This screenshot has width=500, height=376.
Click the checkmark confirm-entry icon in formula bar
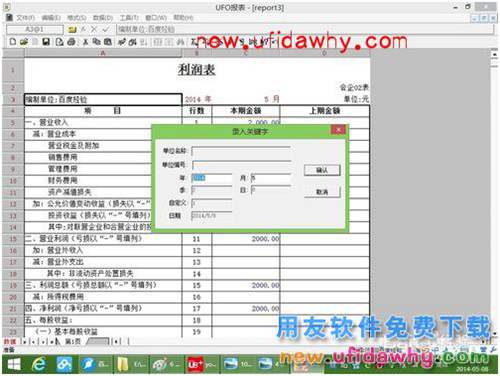(x=106, y=30)
